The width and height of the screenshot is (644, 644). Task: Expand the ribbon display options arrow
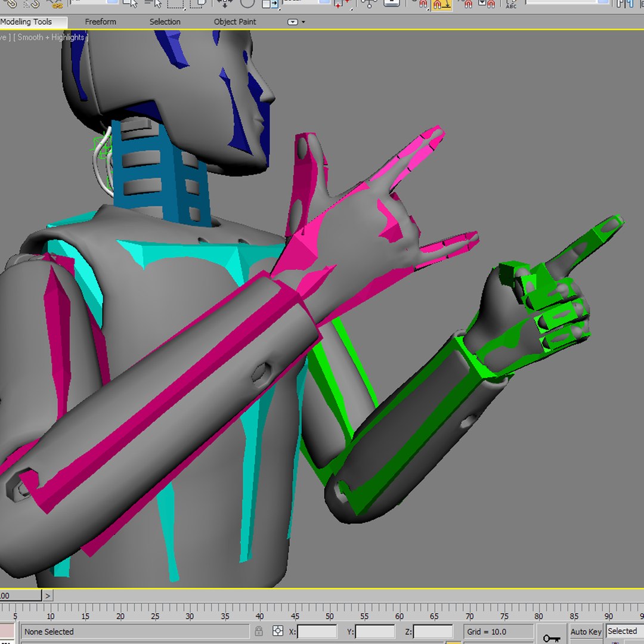pos(304,22)
